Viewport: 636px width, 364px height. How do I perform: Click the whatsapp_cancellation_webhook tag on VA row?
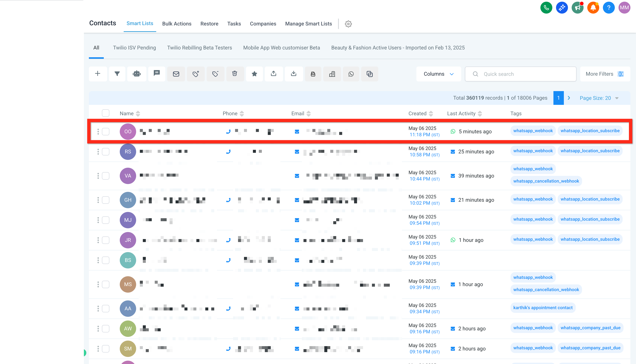coord(546,181)
